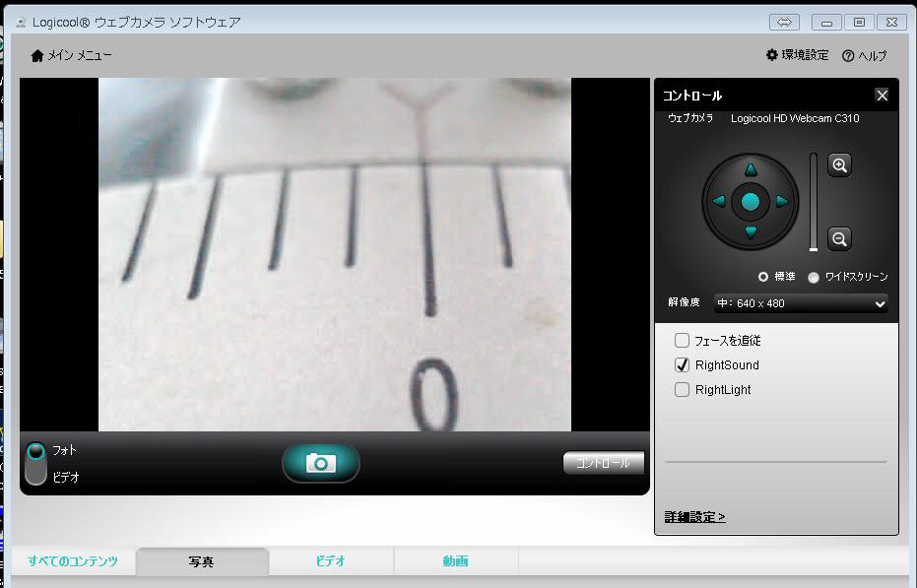Click the コントロール button below preview
917x588 pixels.
tap(604, 463)
